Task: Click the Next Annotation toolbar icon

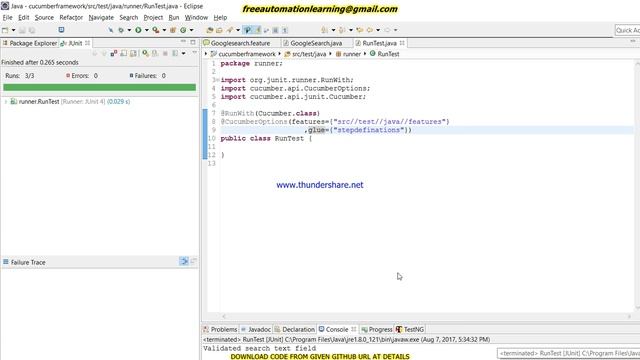Action: [324, 30]
